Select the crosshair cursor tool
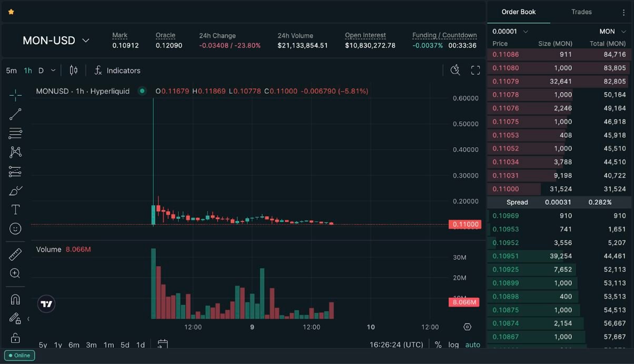Screen dimensions: 634x364 click(14, 95)
